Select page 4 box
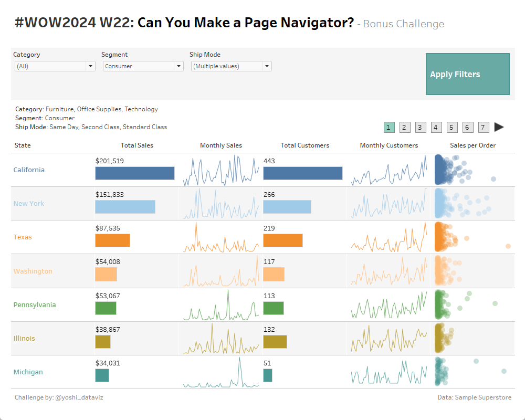This screenshot has height=420, width=525. pyautogui.click(x=436, y=127)
